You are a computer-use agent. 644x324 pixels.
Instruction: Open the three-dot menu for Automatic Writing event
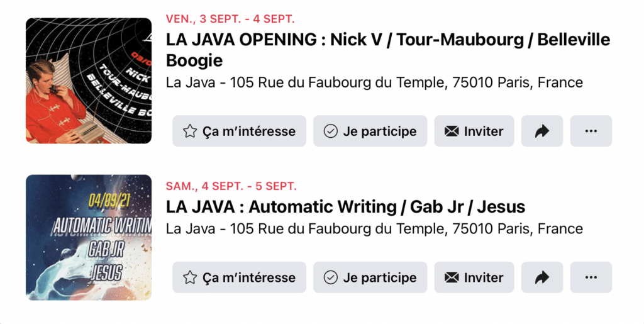(591, 277)
